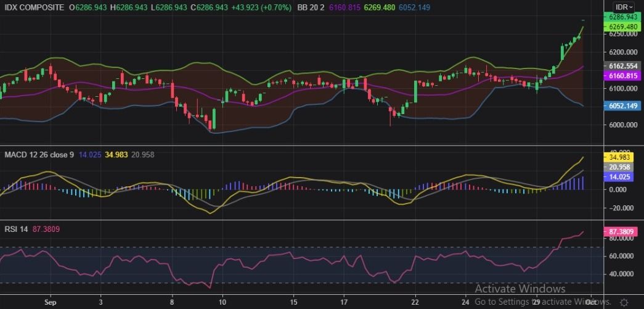
Task: Click the 17 date on time axis
Action: [x=344, y=302]
